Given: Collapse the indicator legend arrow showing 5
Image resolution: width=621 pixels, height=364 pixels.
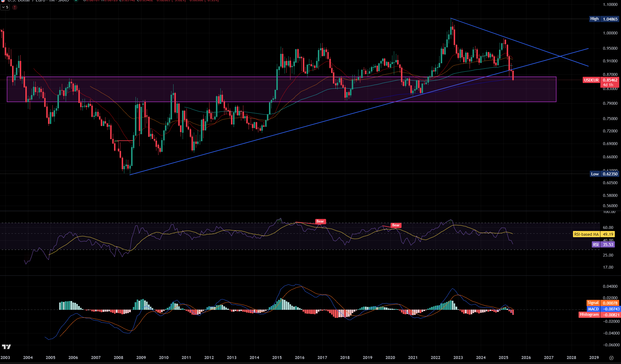Looking at the screenshot, I should [5, 7].
